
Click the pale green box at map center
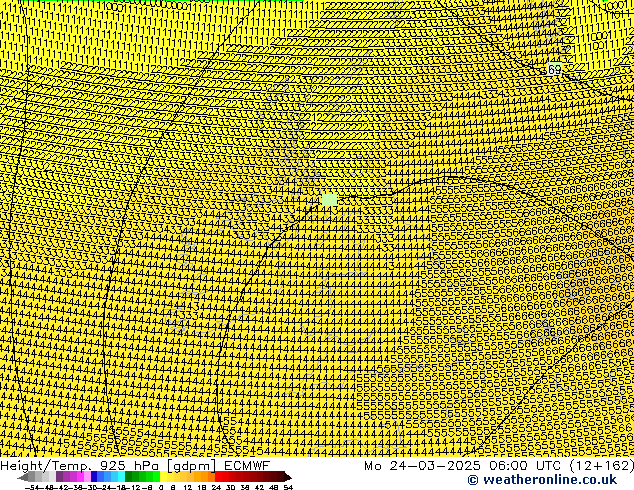click(330, 200)
